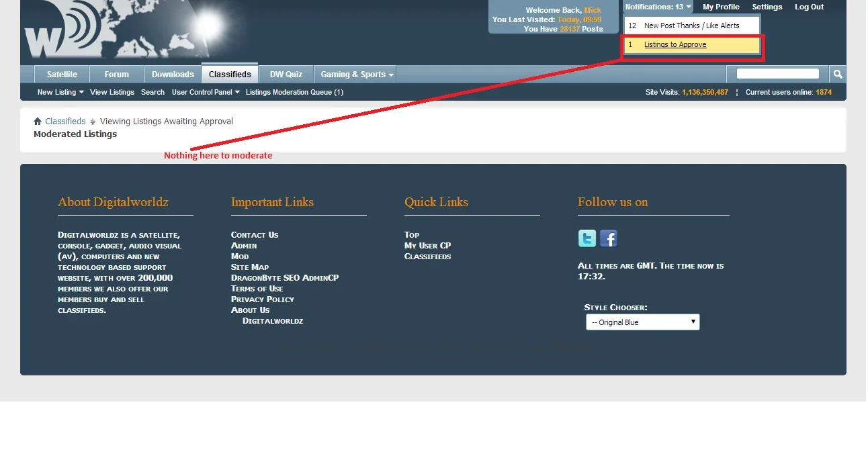
Task: Click Digitalworldz link under About Us
Action: coord(273,320)
